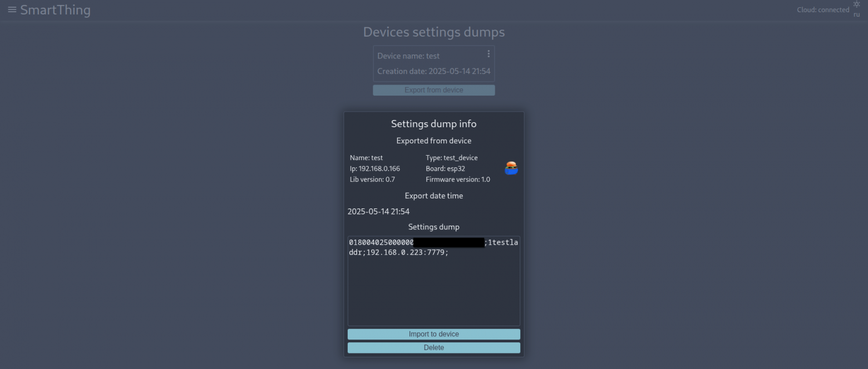Click the "Type: test_device" text
Viewport: 868px width, 369px height.
[x=451, y=158]
